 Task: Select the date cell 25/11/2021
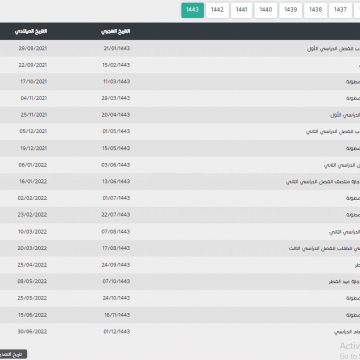(34, 115)
